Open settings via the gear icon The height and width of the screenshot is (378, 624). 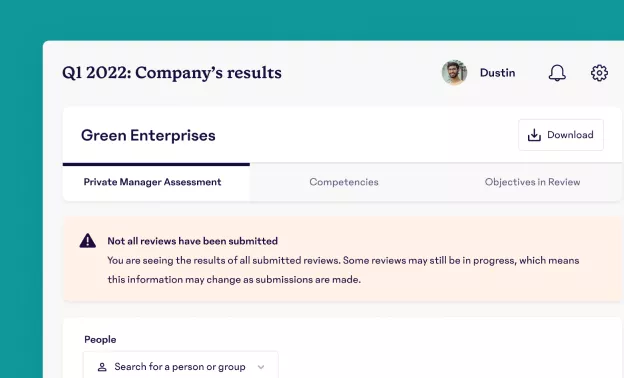(x=599, y=73)
